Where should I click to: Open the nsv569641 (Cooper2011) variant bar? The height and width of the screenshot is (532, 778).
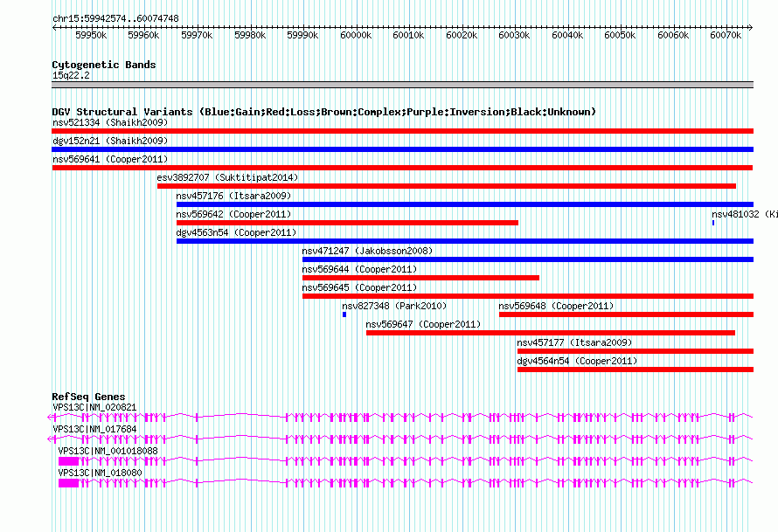point(402,168)
